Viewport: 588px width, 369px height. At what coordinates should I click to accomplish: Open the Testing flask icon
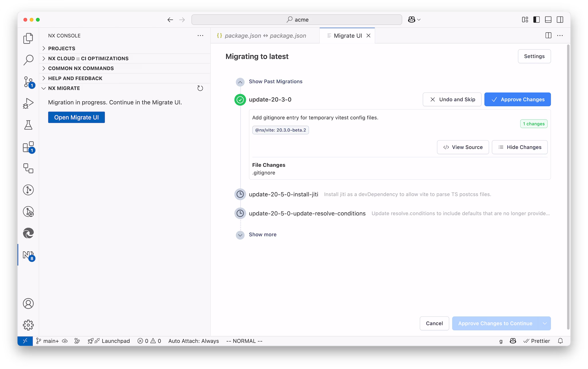click(x=28, y=125)
